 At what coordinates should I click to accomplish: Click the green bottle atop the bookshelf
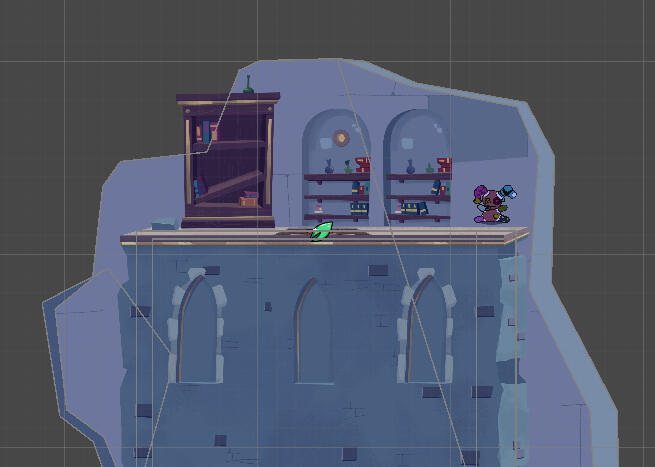248,84
